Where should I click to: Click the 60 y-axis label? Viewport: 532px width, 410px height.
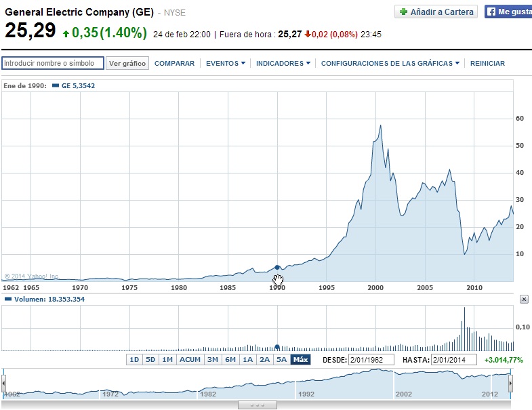pyautogui.click(x=519, y=119)
